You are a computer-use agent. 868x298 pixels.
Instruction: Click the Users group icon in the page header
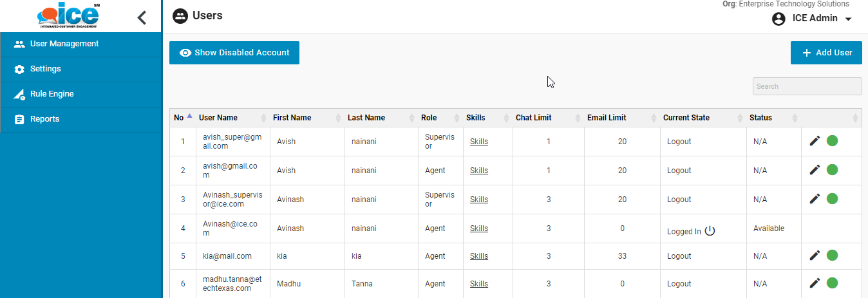180,16
